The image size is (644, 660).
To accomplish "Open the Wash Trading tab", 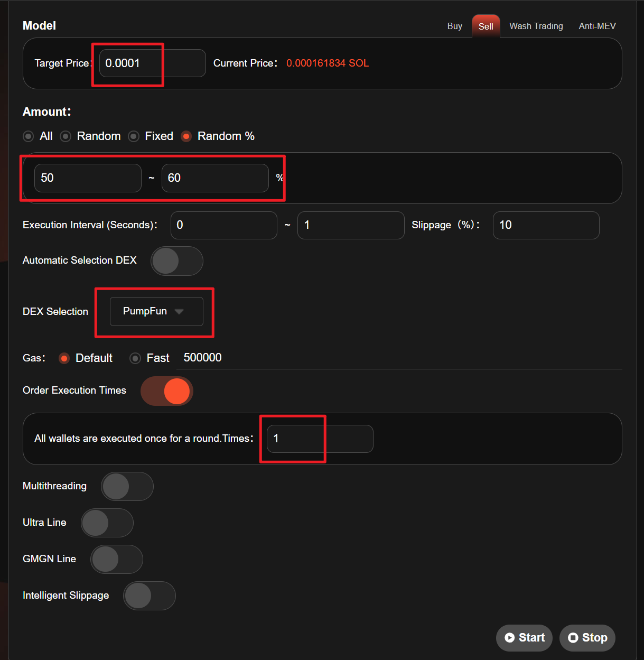I will [x=536, y=26].
